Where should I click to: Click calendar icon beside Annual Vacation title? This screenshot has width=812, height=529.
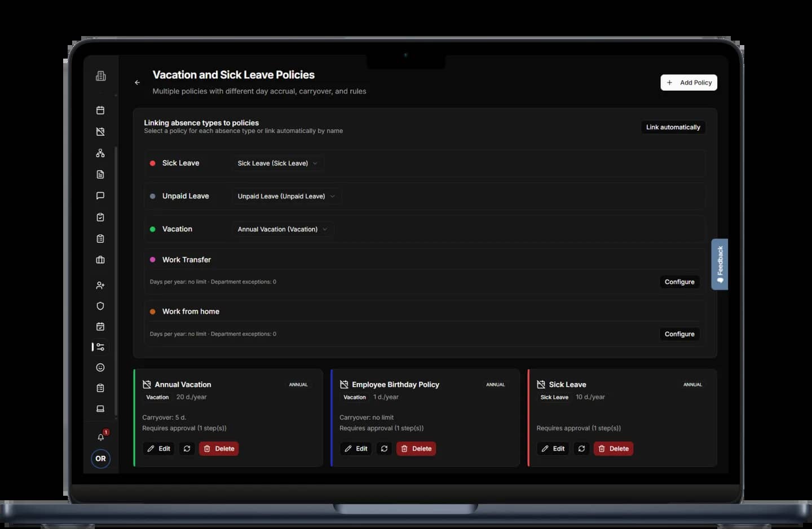(147, 384)
